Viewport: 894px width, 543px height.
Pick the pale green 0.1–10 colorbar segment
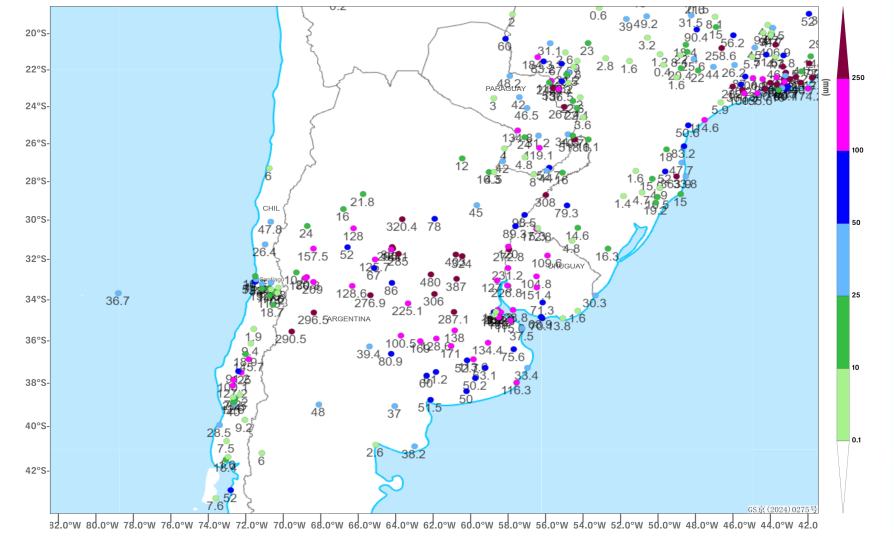pyautogui.click(x=843, y=404)
